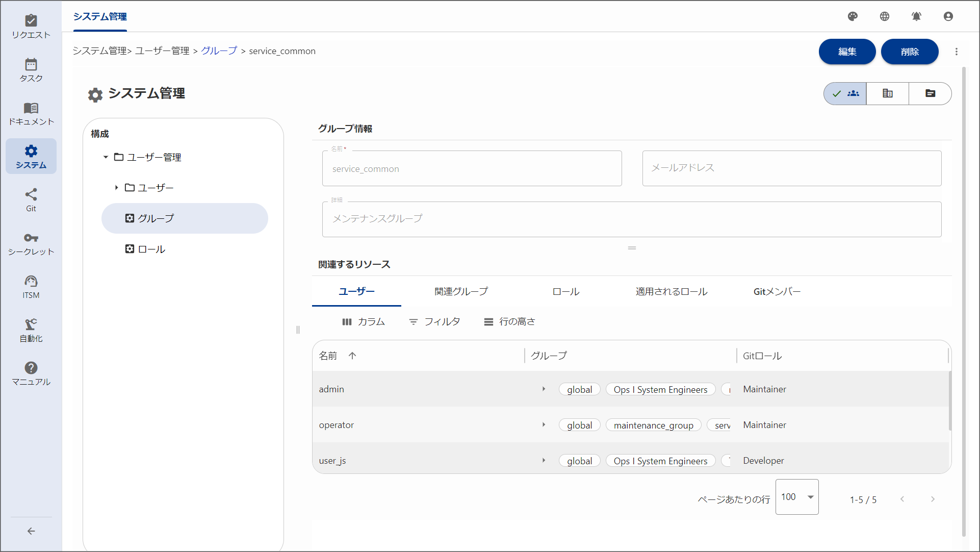Click the 削除 button
The image size is (980, 552).
pos(910,52)
